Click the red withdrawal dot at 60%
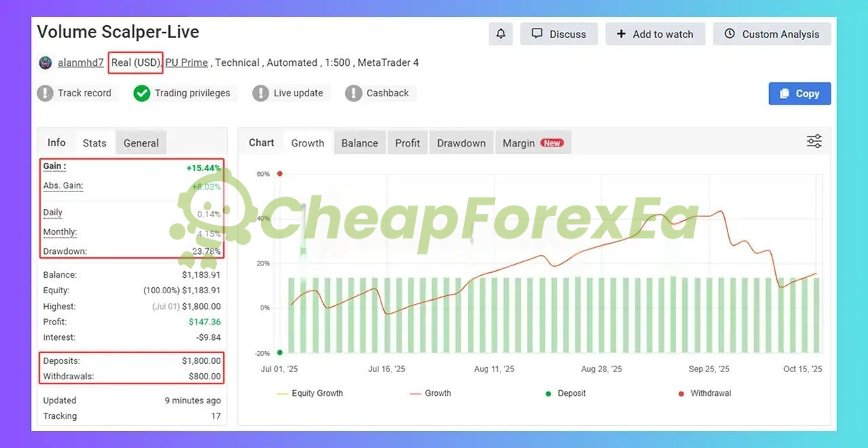 click(279, 174)
